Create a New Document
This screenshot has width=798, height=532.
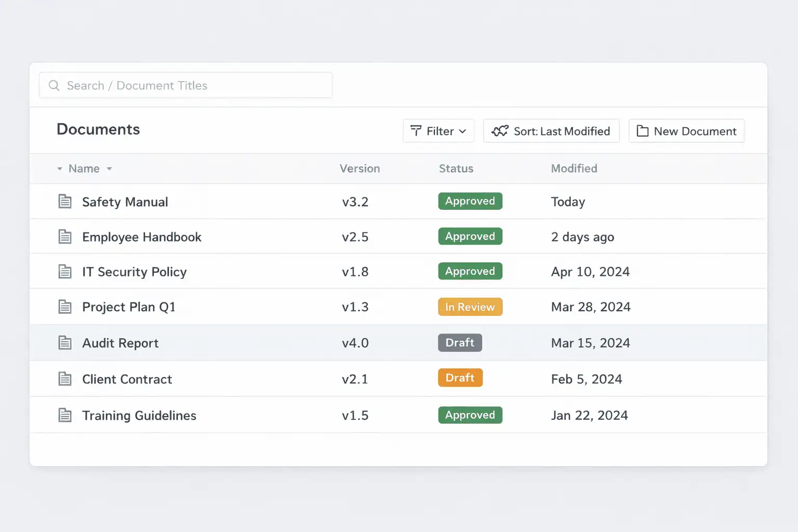(x=686, y=131)
